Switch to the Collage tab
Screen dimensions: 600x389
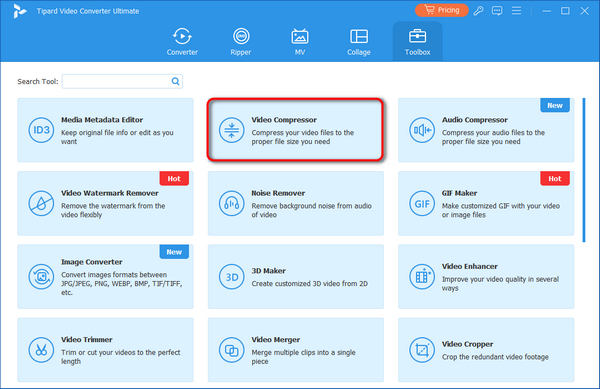[359, 41]
